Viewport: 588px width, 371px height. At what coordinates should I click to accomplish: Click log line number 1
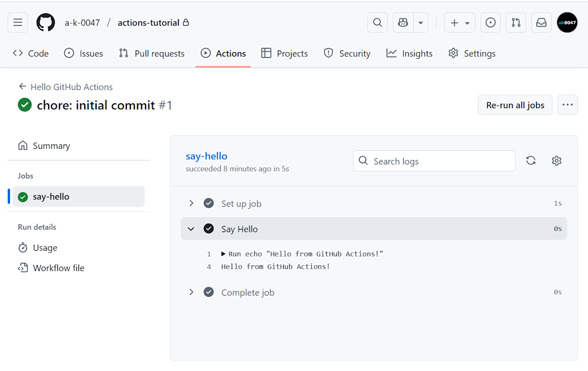click(x=209, y=254)
